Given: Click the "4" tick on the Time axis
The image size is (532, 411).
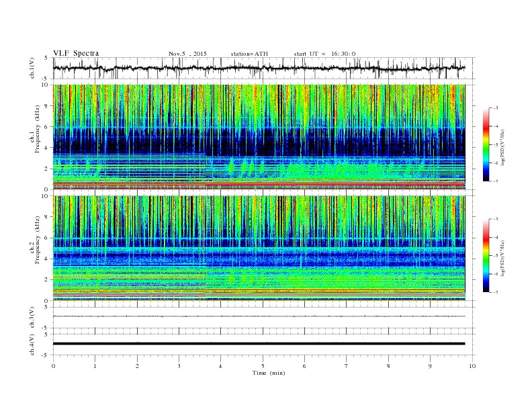Looking at the screenshot, I should tap(220, 366).
